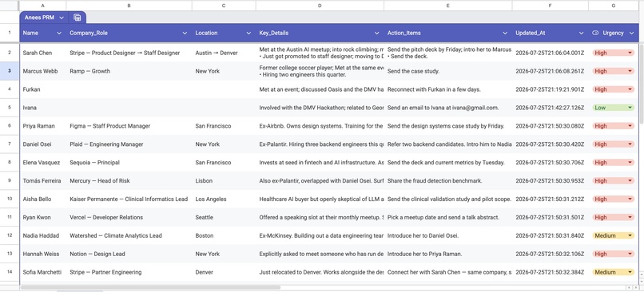Viewport: 644px width, 292px height.
Task: Select column D header
Action: pos(320,6)
